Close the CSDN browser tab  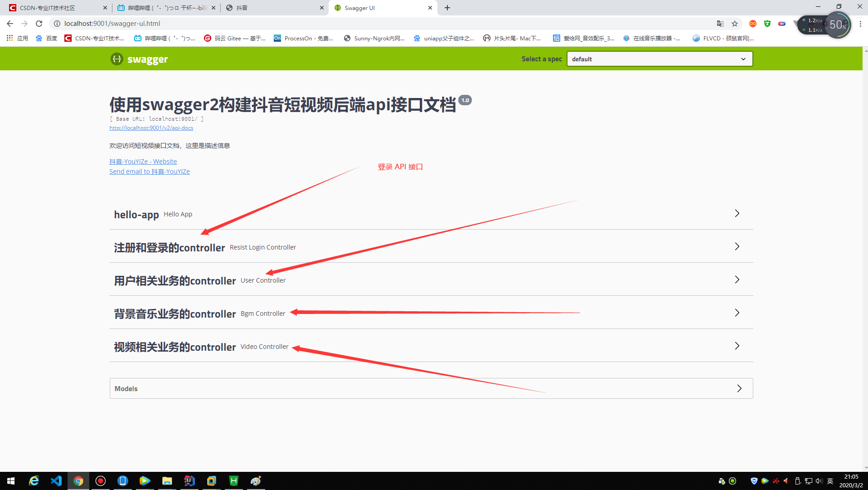[x=105, y=8]
